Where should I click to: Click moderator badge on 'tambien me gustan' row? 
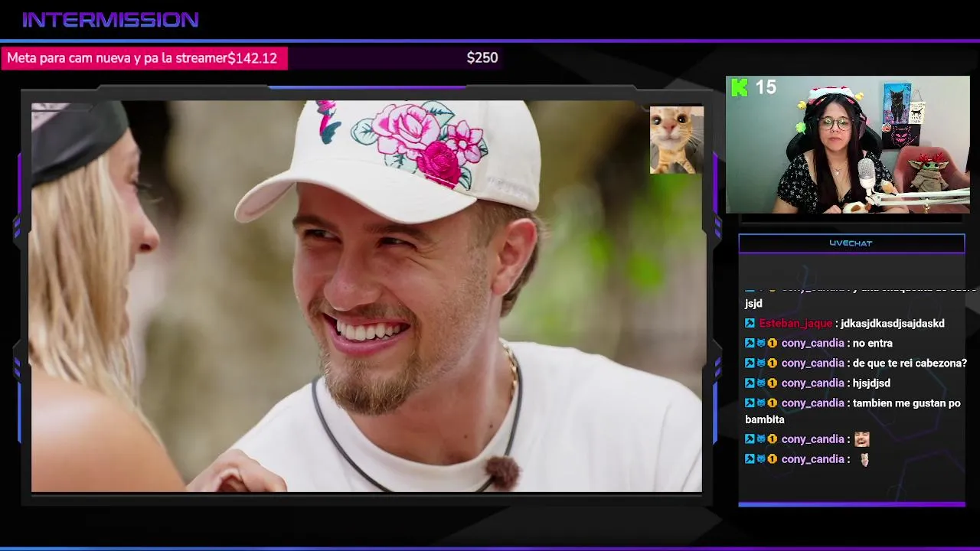(x=750, y=403)
